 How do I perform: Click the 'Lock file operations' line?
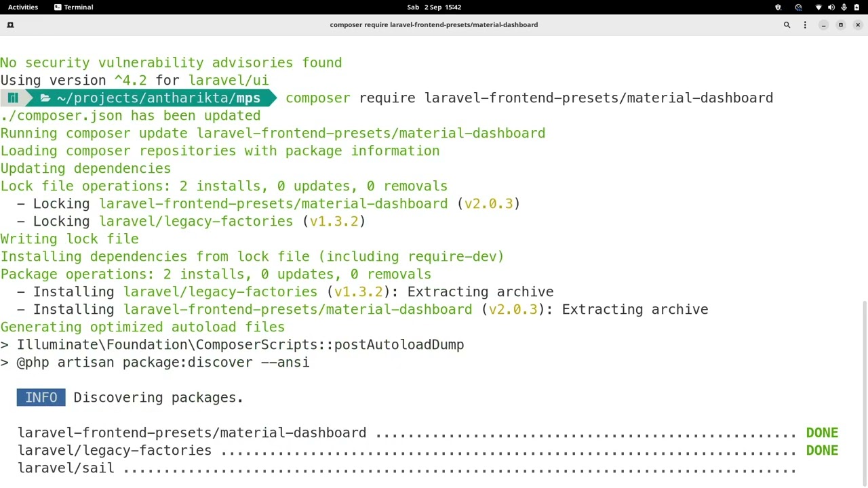224,186
